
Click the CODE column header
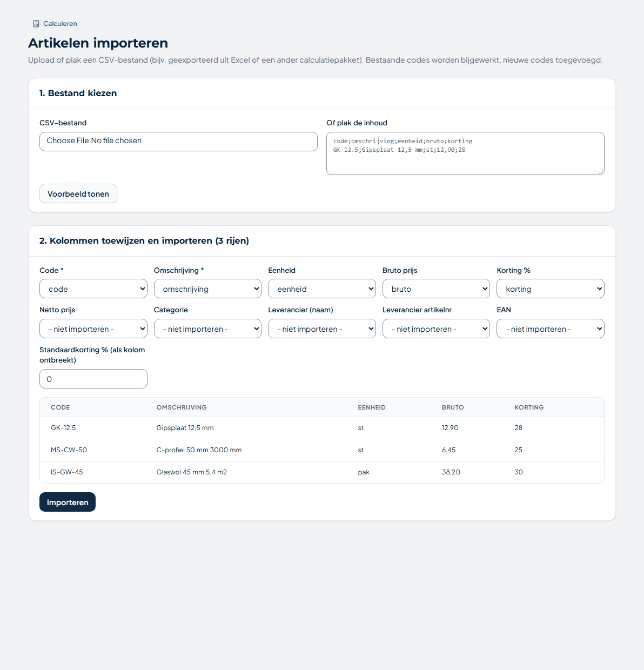point(61,407)
